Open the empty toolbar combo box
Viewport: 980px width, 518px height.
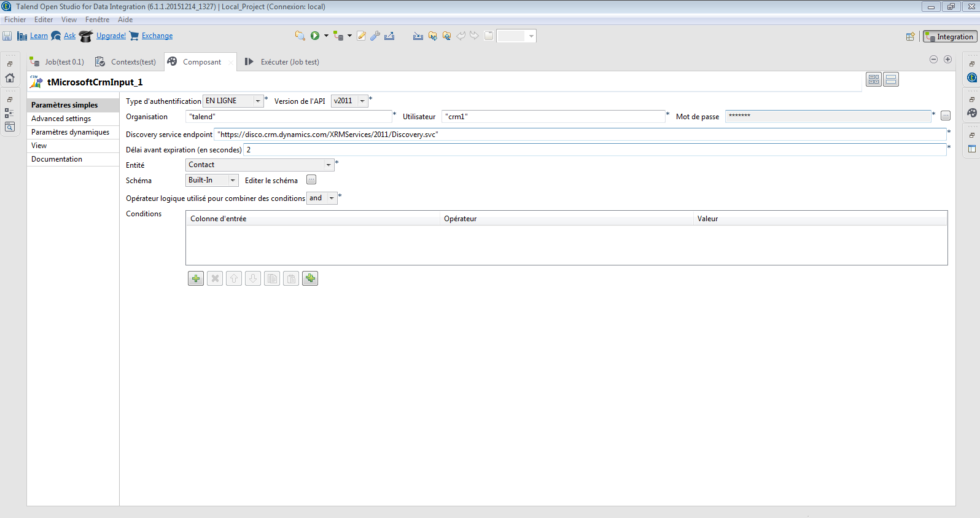pyautogui.click(x=516, y=36)
